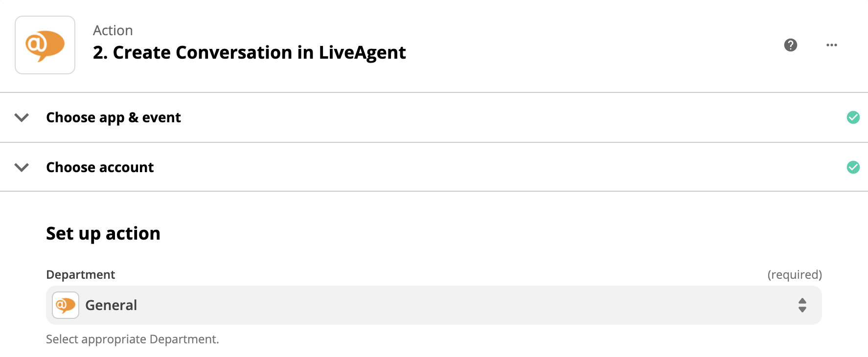
Task: Open the three-dot more options menu
Action: 831,45
